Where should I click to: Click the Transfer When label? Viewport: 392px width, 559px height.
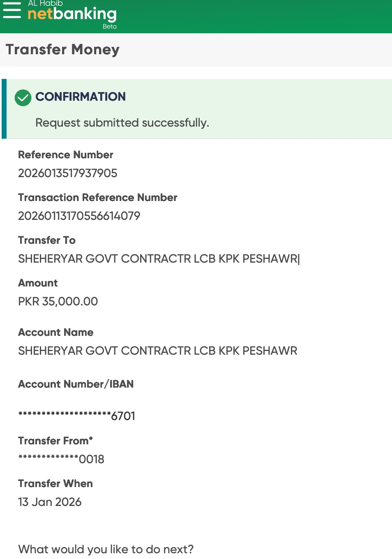tap(55, 484)
